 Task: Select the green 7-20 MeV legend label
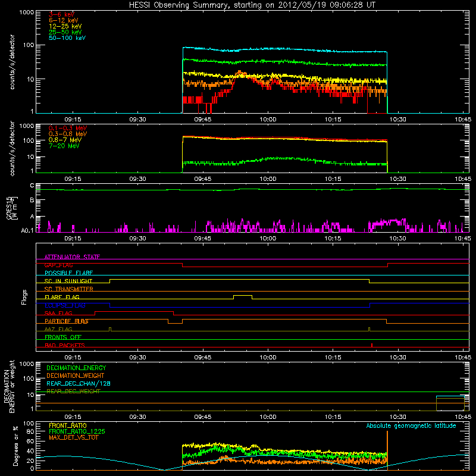(64, 146)
